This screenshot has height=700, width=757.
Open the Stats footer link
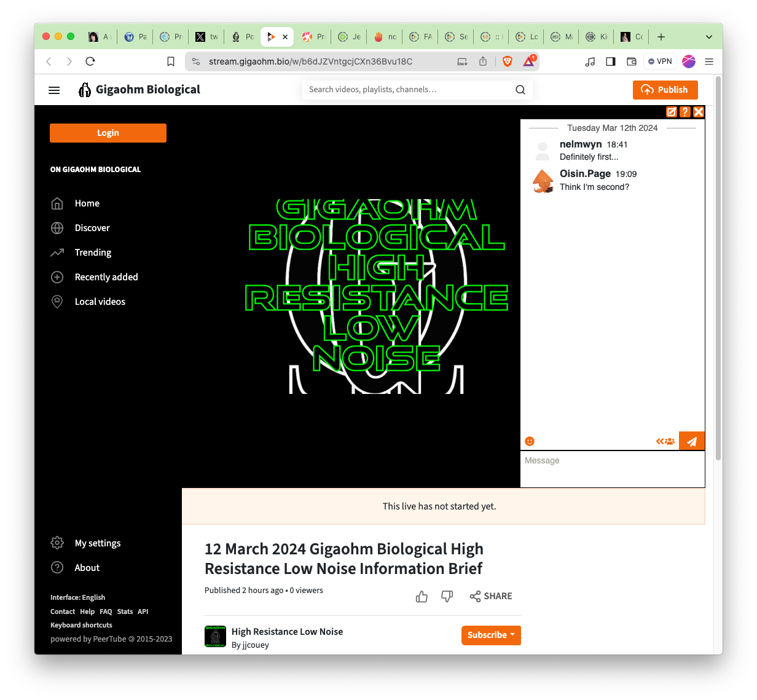click(125, 612)
